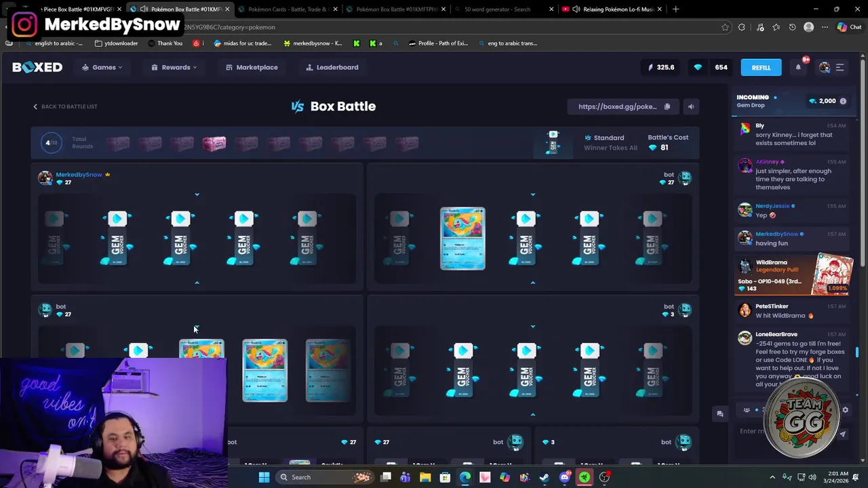
Task: Open the Games dropdown menu
Action: (x=102, y=67)
